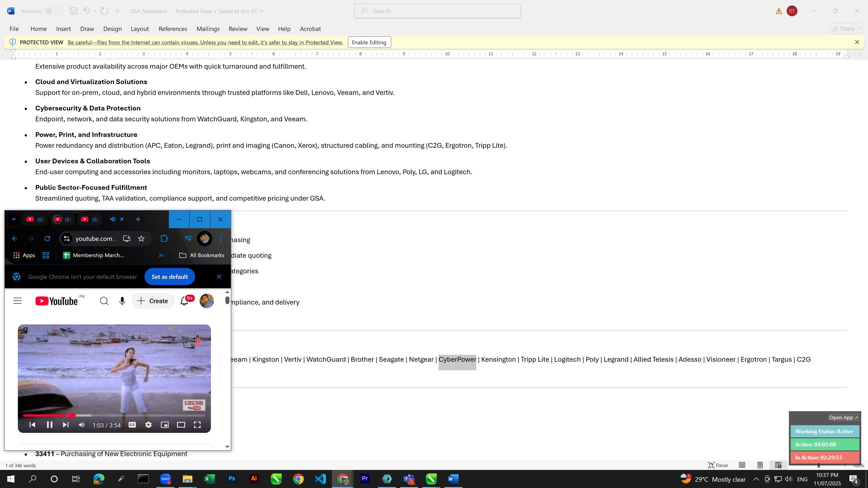Click the YouTube search magnifier icon

[x=104, y=301]
